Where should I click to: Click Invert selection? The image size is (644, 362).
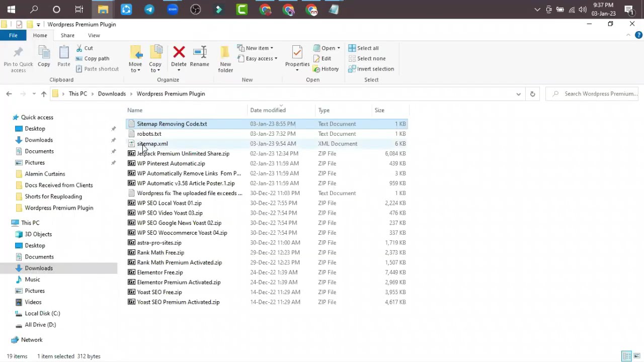click(371, 69)
